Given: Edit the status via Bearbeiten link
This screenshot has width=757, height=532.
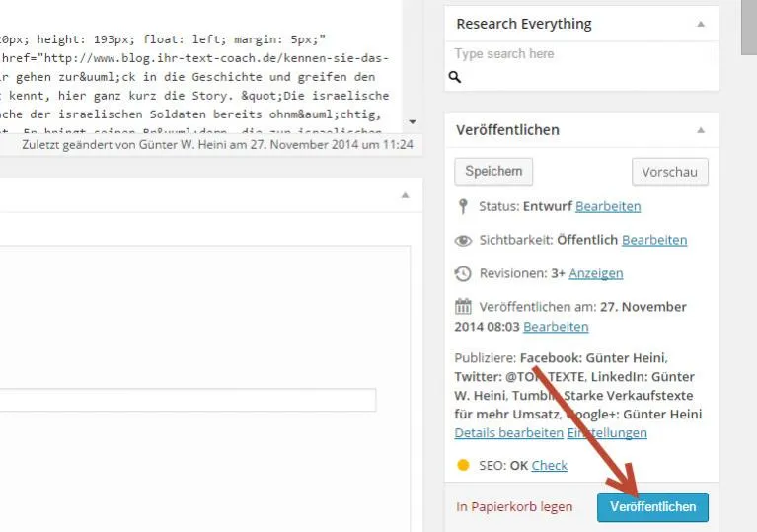Looking at the screenshot, I should pos(608,206).
